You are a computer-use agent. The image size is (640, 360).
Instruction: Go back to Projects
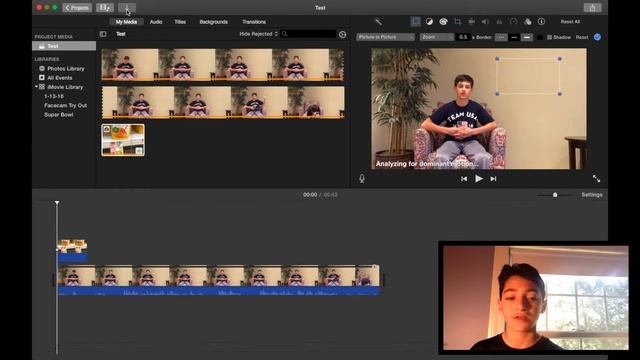[x=77, y=8]
